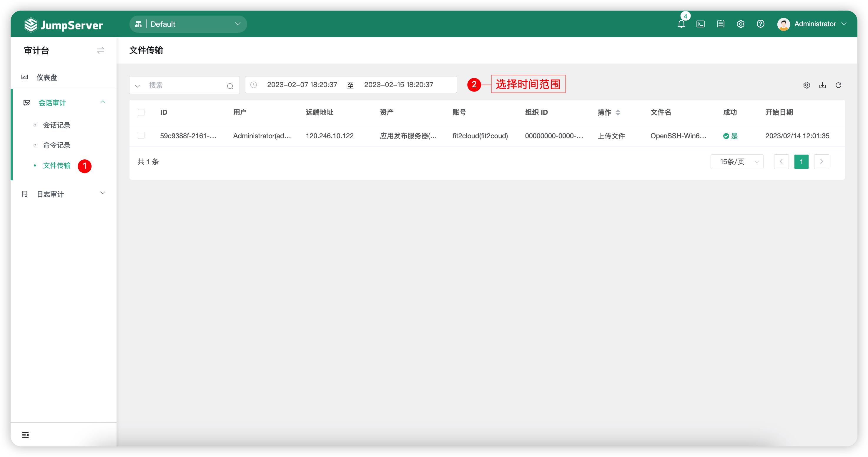Viewport: 868px width, 457px height.
Task: Click the 开始日期 column header
Action: coord(779,112)
